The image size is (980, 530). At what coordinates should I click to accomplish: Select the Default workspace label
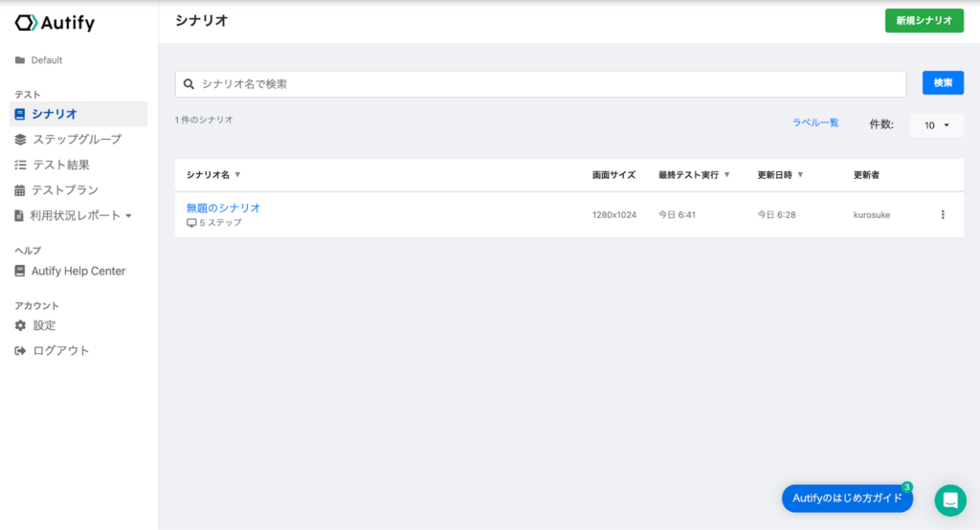47,60
